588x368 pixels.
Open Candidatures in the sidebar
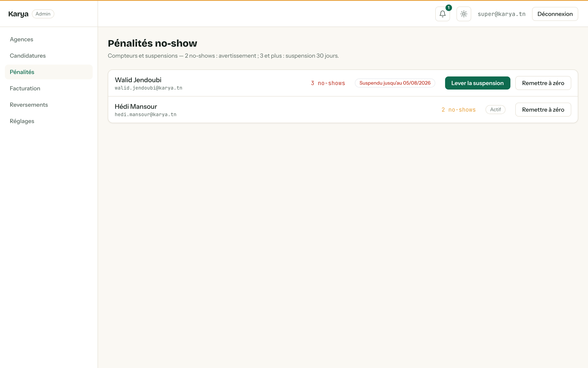pos(49,56)
